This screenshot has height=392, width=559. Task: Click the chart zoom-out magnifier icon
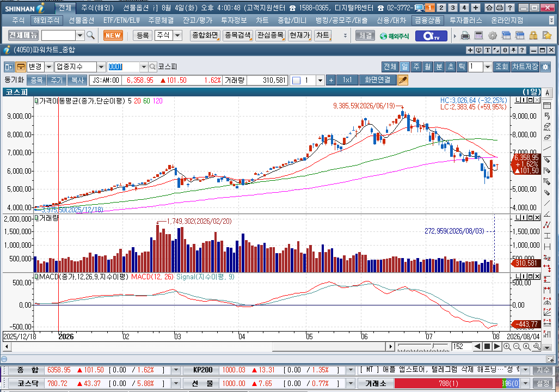[517, 346]
